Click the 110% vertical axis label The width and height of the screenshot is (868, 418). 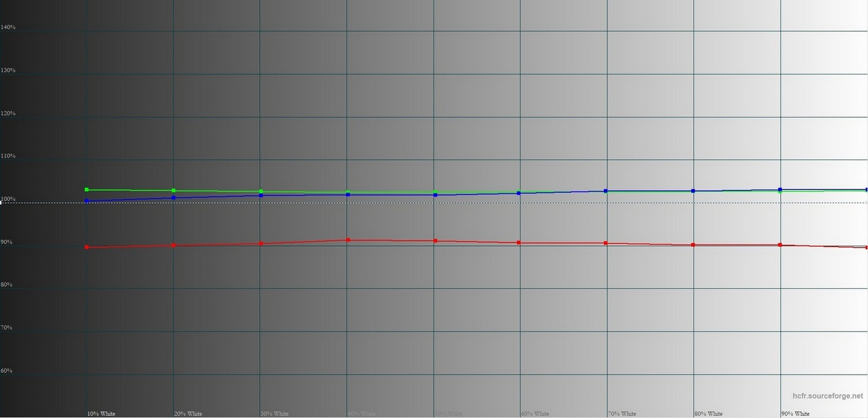(x=8, y=156)
